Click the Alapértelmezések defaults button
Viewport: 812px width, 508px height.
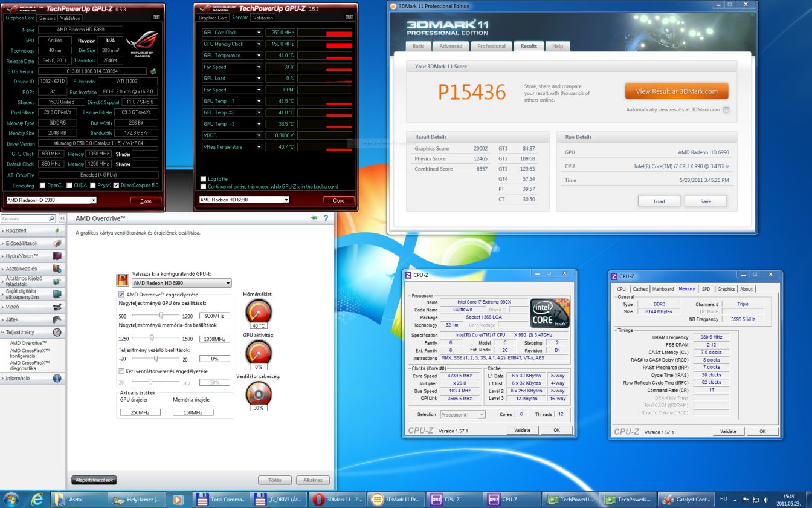[94, 480]
